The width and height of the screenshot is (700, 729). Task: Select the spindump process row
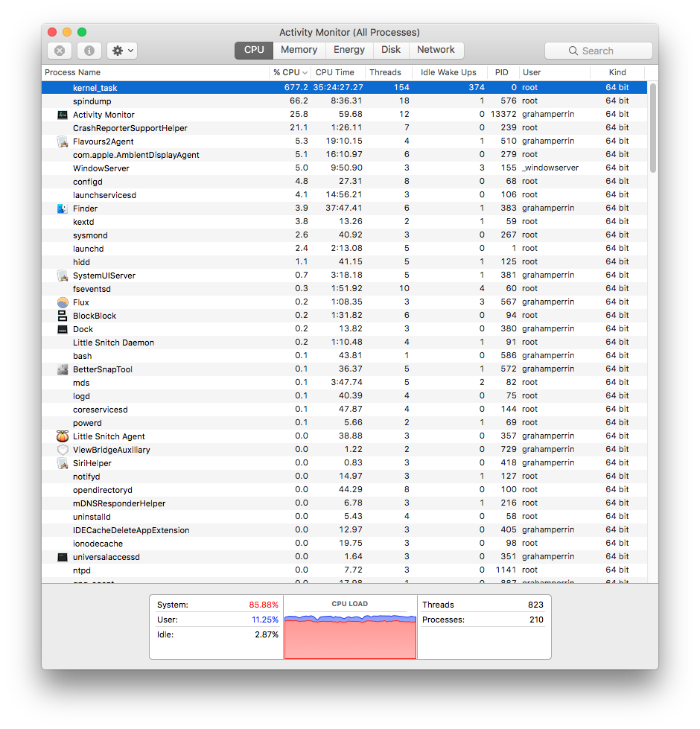[x=345, y=101]
